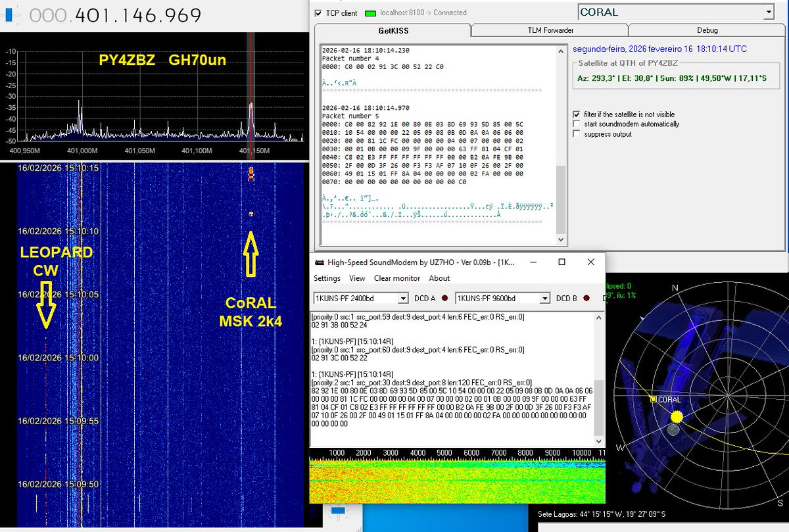Viewport: 789px width, 532px height.
Task: Click the yellow Sun icon on sky map
Action: 677,417
